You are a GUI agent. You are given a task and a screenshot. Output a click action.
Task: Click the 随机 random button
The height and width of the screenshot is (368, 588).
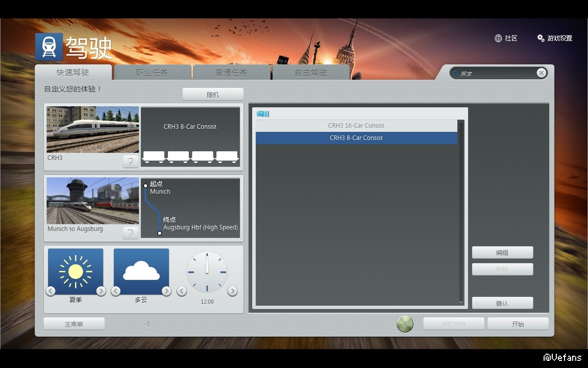(213, 95)
